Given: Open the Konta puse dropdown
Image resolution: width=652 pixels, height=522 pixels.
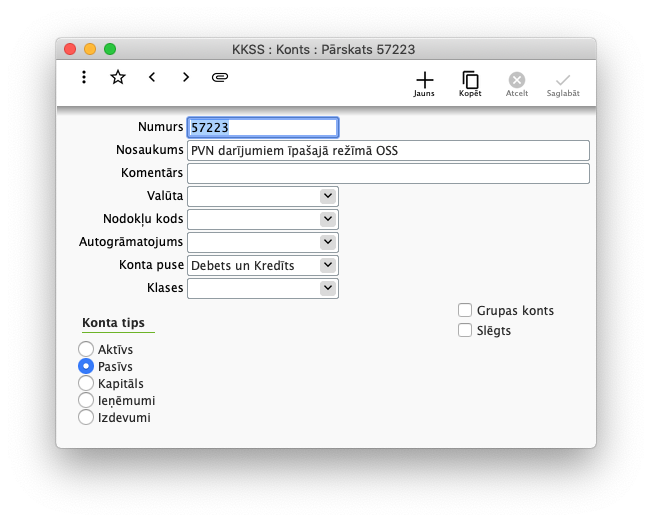Looking at the screenshot, I should point(328,265).
